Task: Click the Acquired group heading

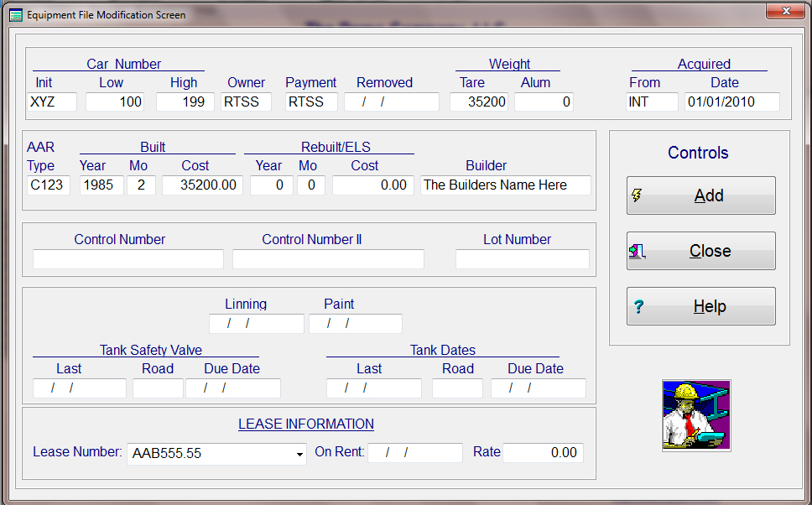Action: coord(704,65)
